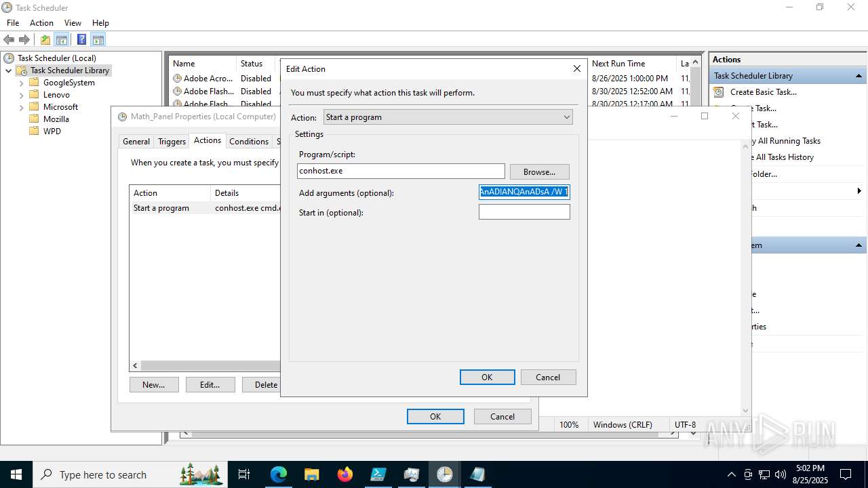The height and width of the screenshot is (488, 868).
Task: Open the volume icon in system tray
Action: [x=781, y=474]
